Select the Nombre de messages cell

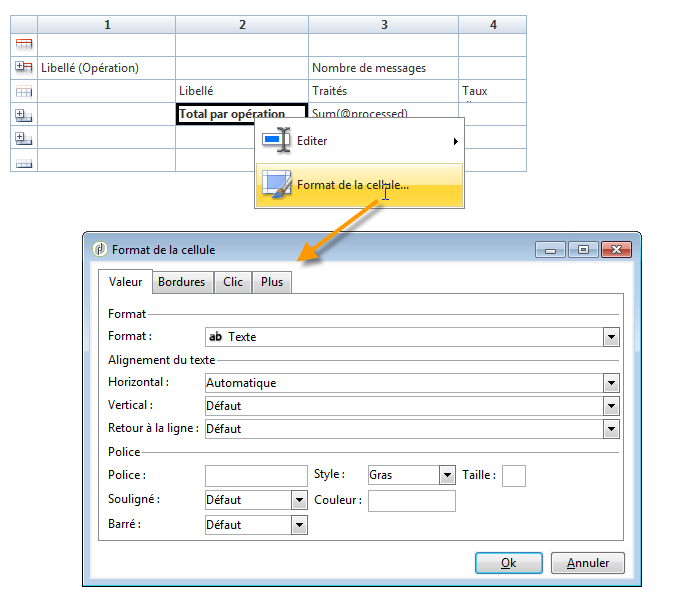click(384, 68)
